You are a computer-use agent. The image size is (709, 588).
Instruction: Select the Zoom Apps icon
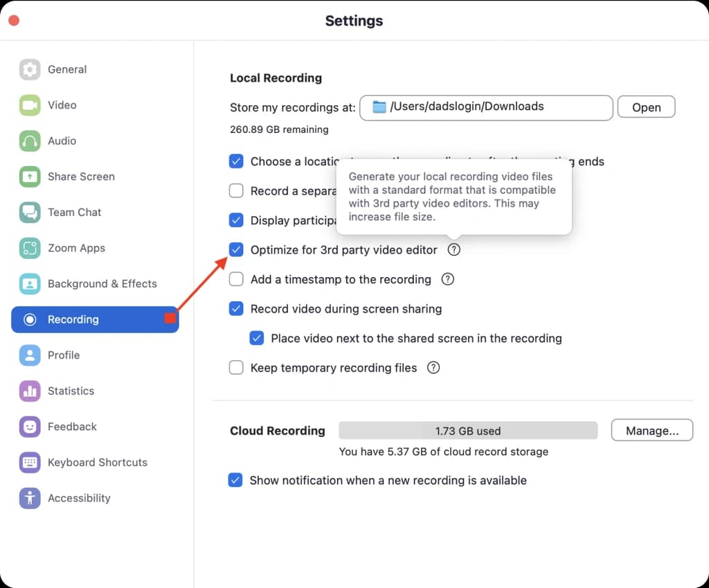click(x=30, y=248)
